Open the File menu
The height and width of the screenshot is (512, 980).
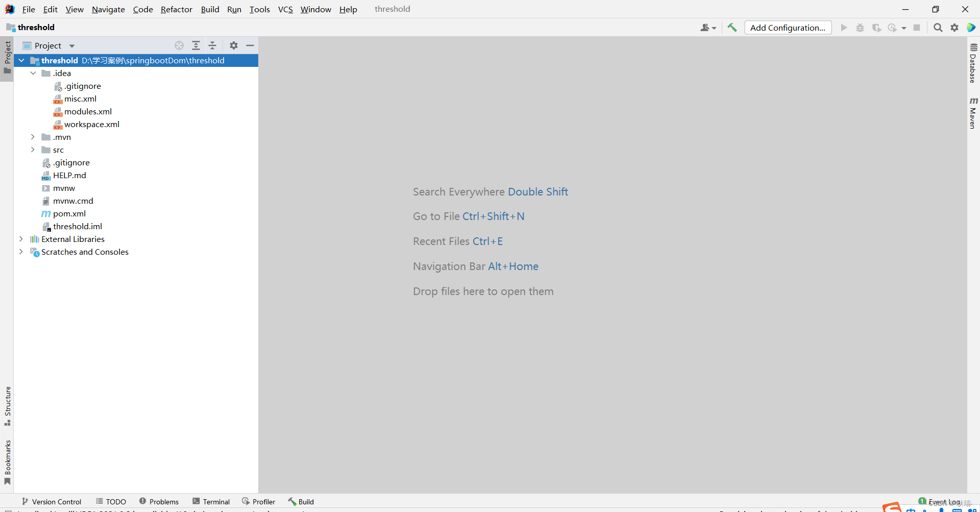tap(29, 9)
